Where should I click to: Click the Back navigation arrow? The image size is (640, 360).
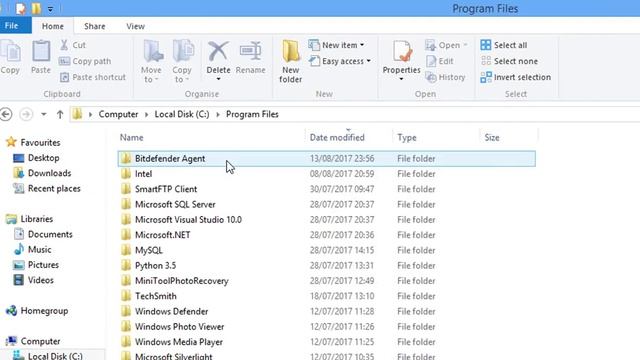(x=6, y=114)
